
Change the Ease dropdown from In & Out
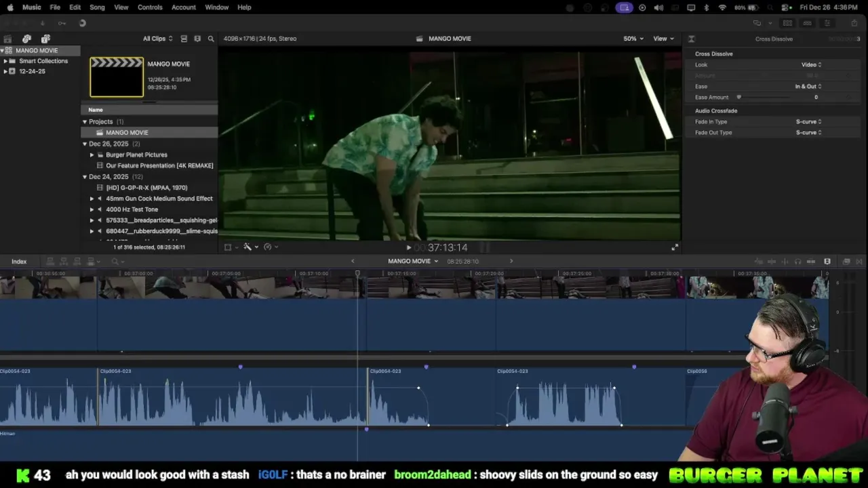click(808, 87)
